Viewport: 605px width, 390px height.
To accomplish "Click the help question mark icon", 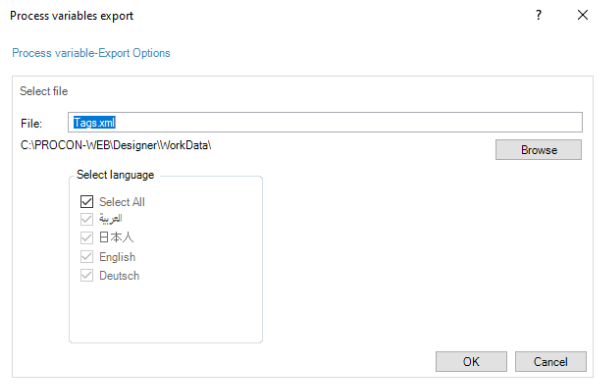I will pyautogui.click(x=539, y=15).
